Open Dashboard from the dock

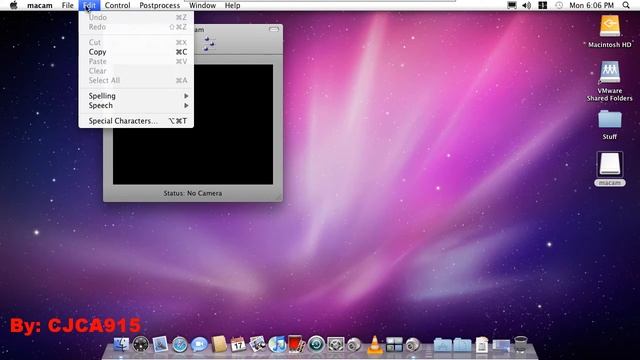[x=141, y=344]
